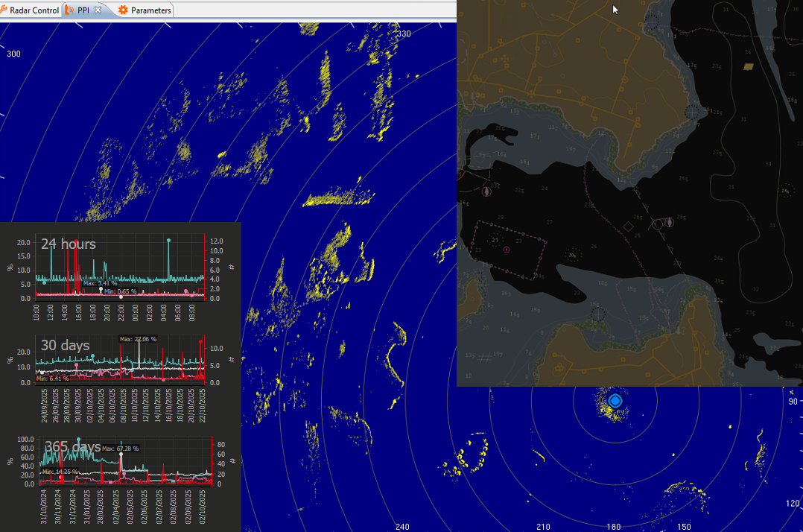Click the circled 24 depth marker
Viewport: 803px width, 532px height.
pos(785,191)
